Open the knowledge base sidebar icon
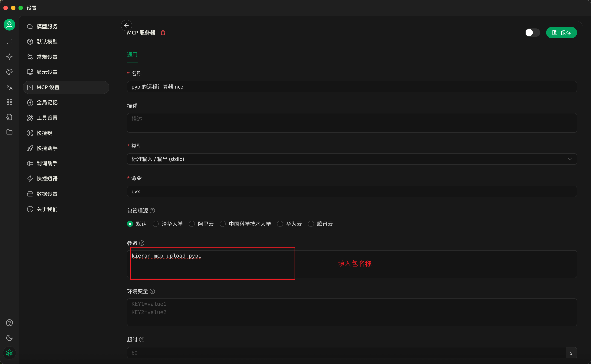This screenshot has width=591, height=364. (x=9, y=117)
